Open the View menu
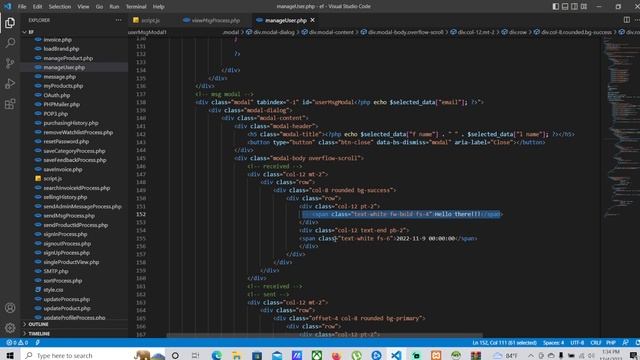 (x=83, y=7)
